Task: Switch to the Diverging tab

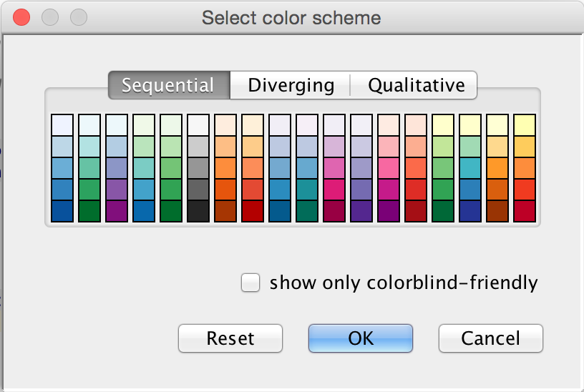Action: point(291,86)
